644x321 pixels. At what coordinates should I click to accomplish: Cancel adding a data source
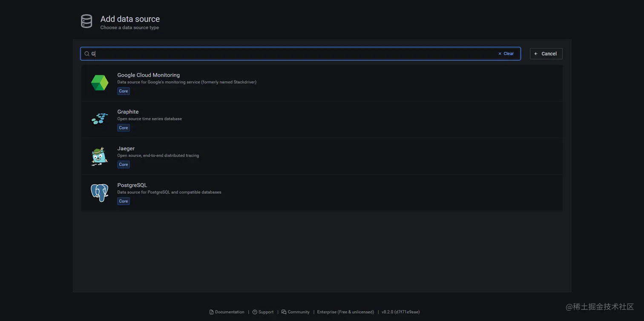(546, 54)
